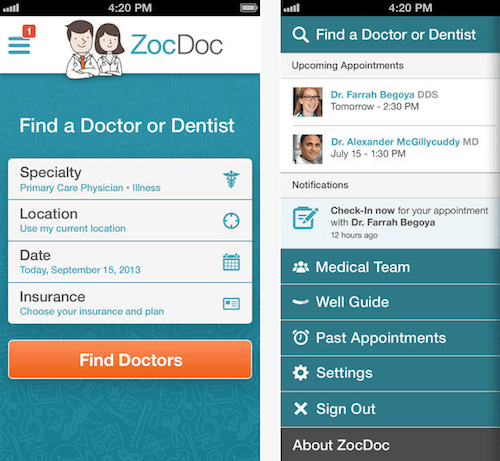Choose your insurance and plan field
This screenshot has width=500, height=461.
[x=130, y=303]
